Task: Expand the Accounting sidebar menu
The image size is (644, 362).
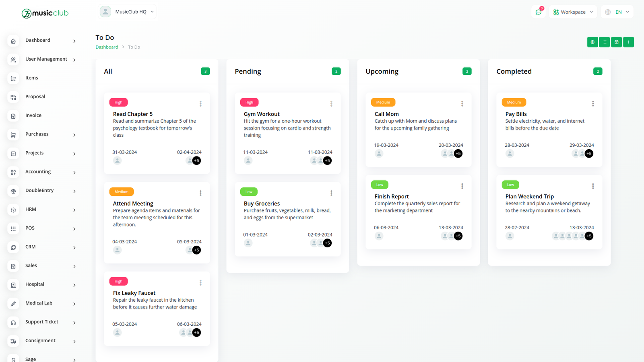Action: [x=42, y=172]
